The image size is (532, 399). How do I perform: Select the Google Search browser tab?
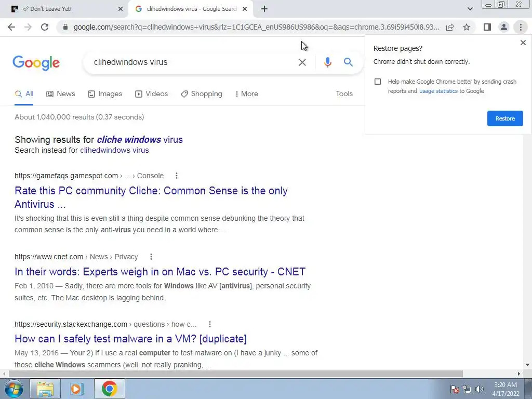coord(191,9)
